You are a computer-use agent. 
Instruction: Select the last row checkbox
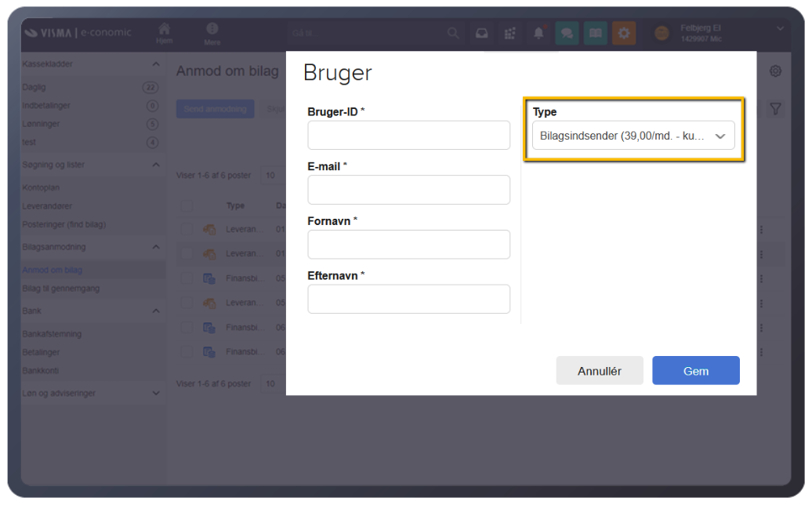pos(187,352)
